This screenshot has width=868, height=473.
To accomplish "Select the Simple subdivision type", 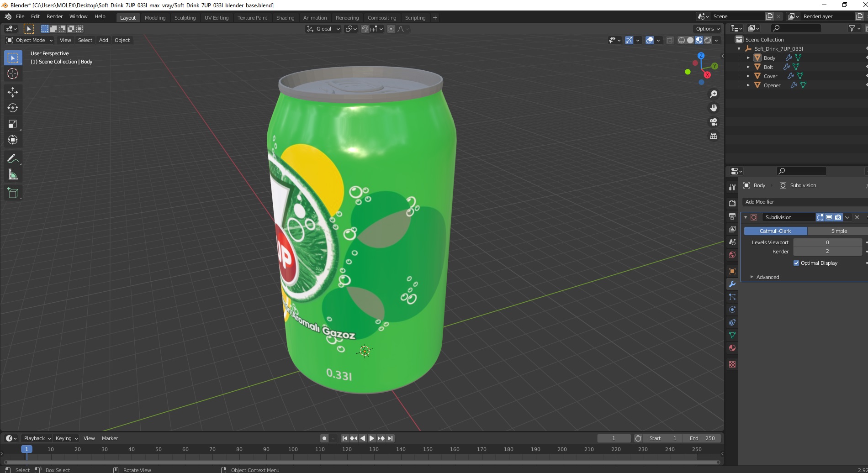I will click(839, 231).
